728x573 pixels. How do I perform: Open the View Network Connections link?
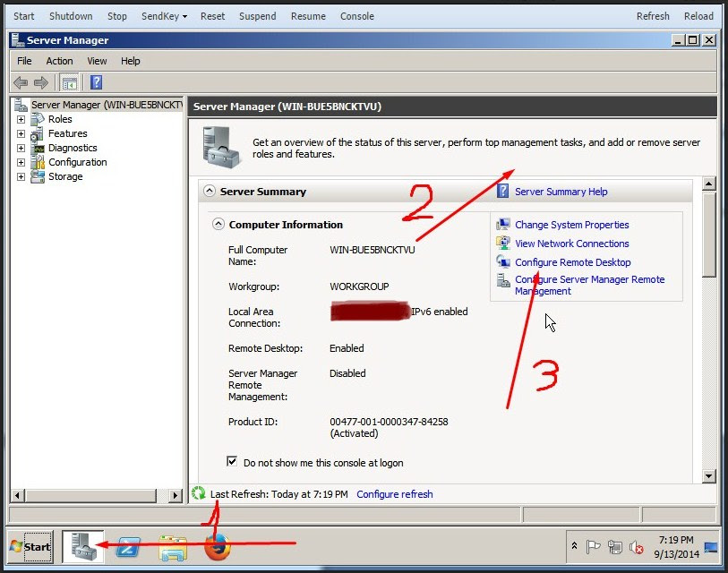572,244
